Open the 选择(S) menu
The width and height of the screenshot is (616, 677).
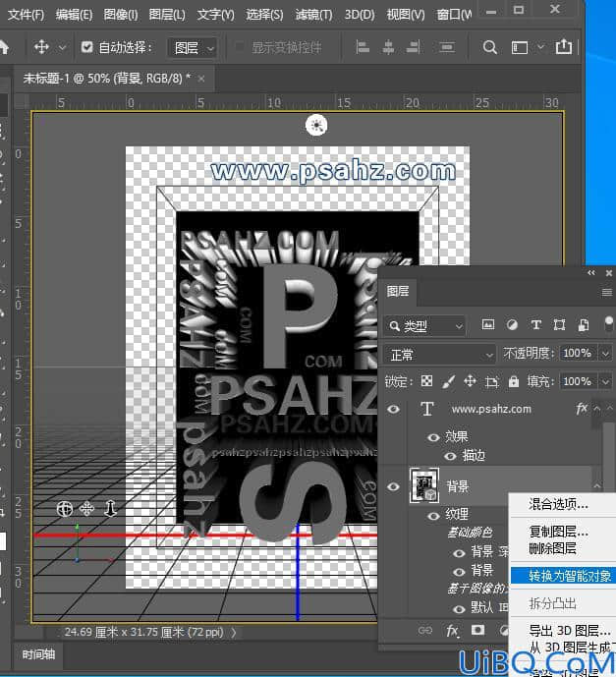(264, 15)
